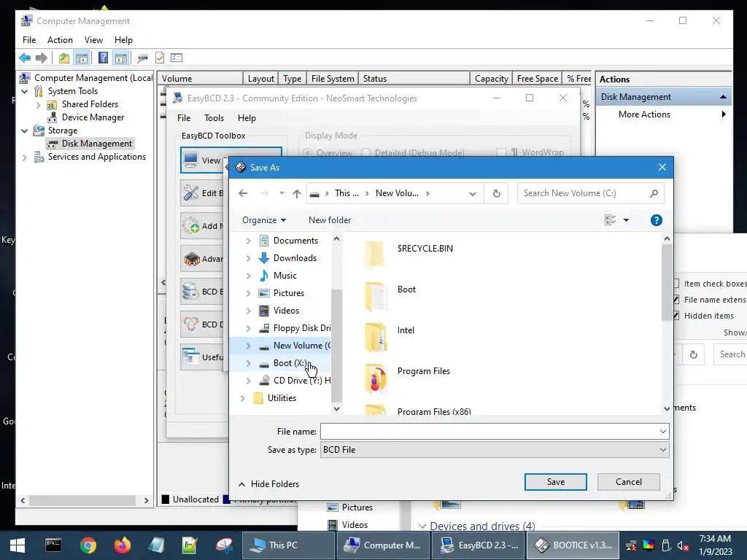This screenshot has width=747, height=560.
Task: Click the Show/Hide Console Tree toolbar icon
Action: [82, 58]
